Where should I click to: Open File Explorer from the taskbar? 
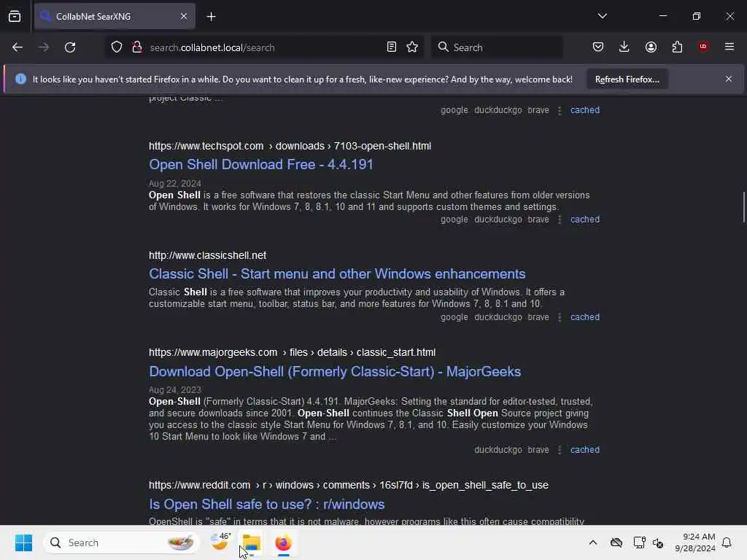click(252, 542)
